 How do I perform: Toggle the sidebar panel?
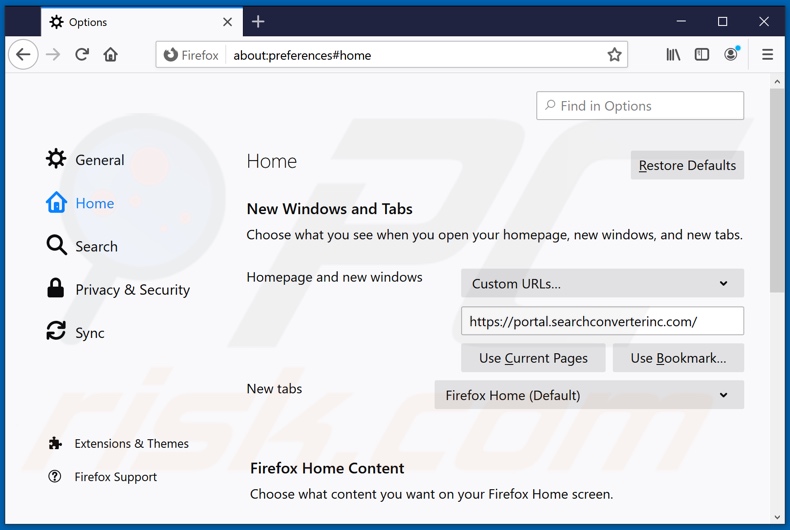tap(702, 55)
